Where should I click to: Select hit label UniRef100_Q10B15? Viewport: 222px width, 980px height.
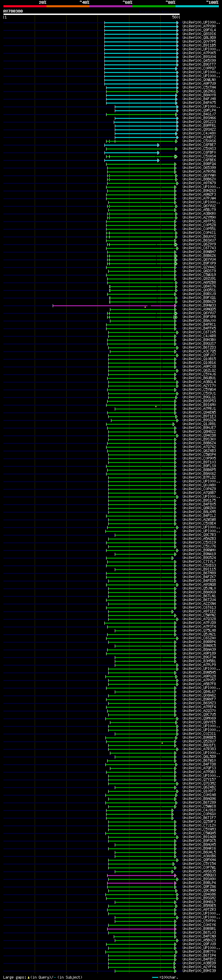pos(199,359)
